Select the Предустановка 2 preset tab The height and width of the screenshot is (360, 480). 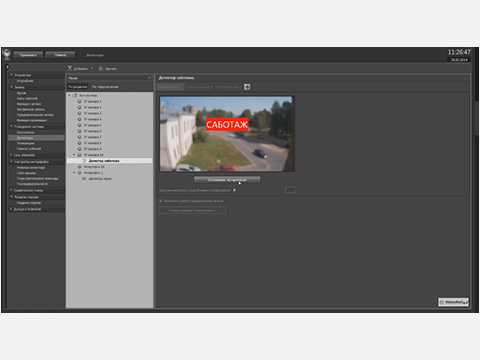199,87
